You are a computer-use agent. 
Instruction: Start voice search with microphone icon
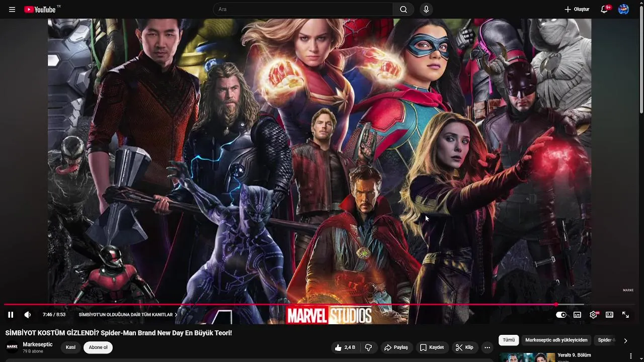pyautogui.click(x=426, y=10)
